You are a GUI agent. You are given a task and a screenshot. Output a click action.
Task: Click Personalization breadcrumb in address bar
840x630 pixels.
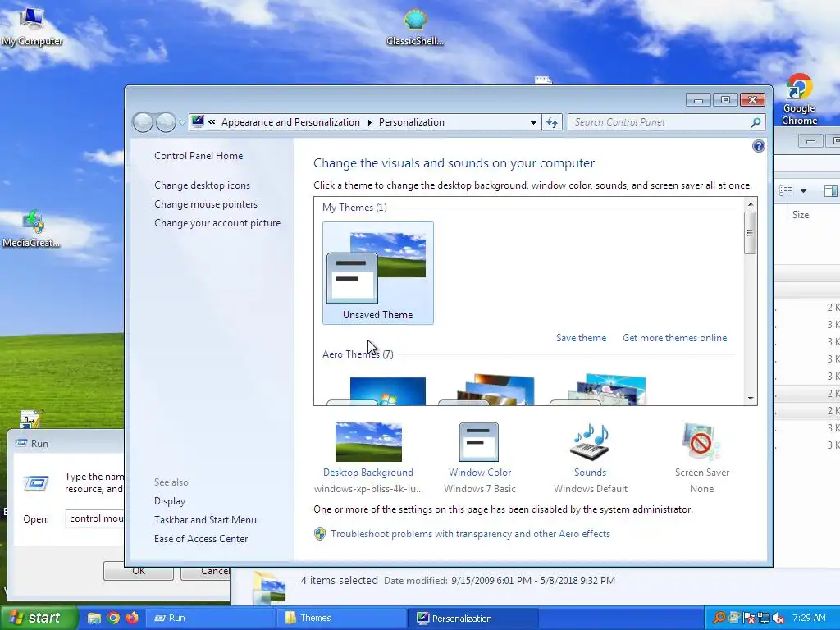[x=412, y=122]
